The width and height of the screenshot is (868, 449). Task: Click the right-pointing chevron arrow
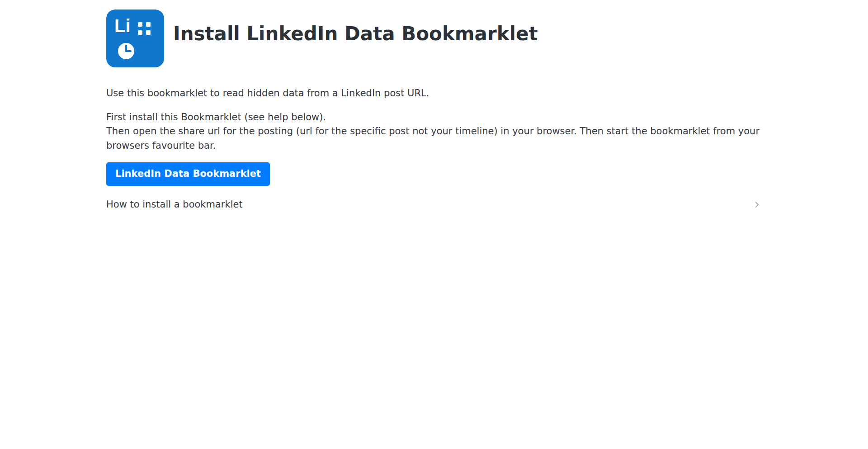[x=757, y=204]
